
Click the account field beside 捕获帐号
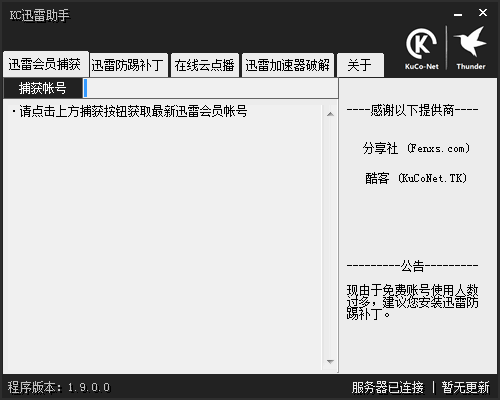(x=211, y=88)
